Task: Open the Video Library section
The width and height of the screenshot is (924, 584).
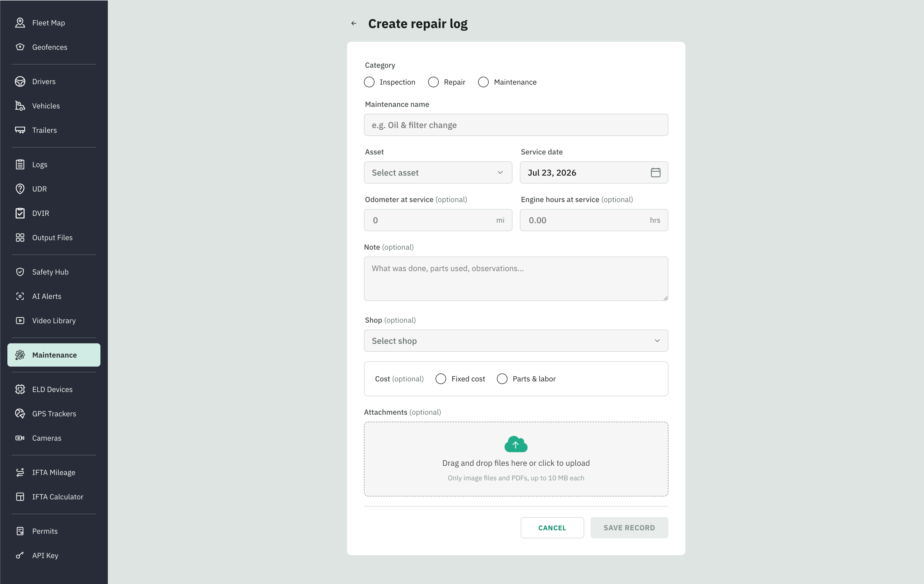Action: 54,321
